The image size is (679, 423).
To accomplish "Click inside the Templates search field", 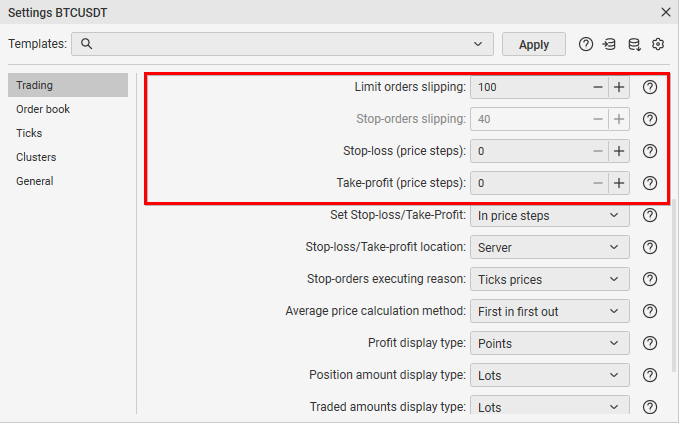I will click(x=281, y=44).
